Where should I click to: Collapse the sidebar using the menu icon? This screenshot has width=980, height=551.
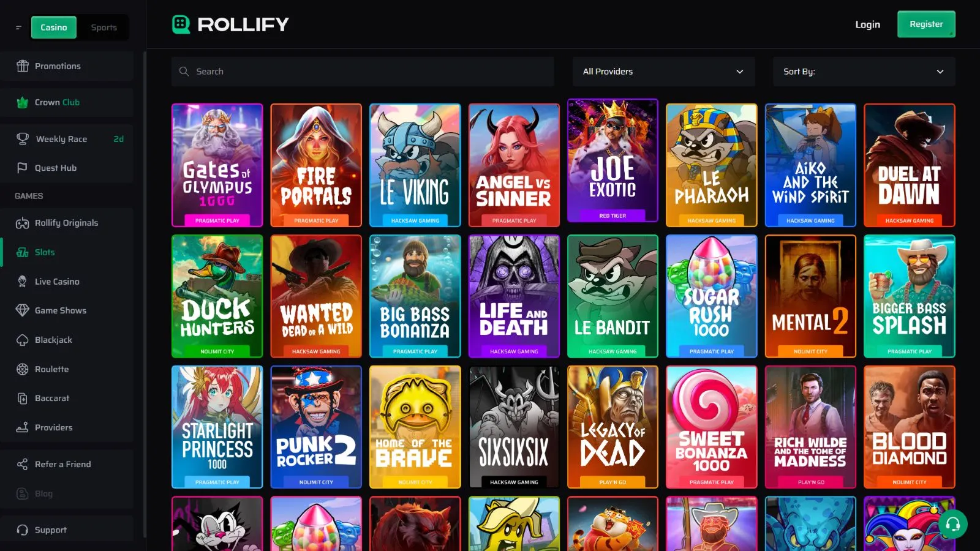click(18, 28)
